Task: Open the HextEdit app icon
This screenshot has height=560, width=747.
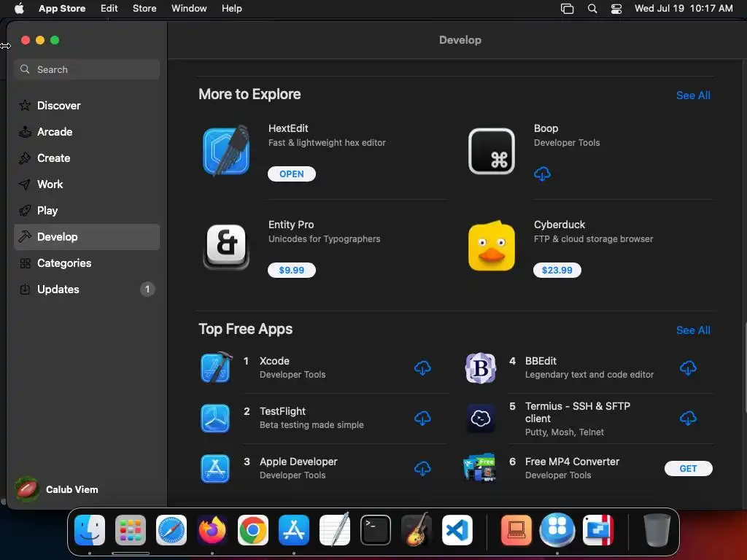Action: [226, 151]
